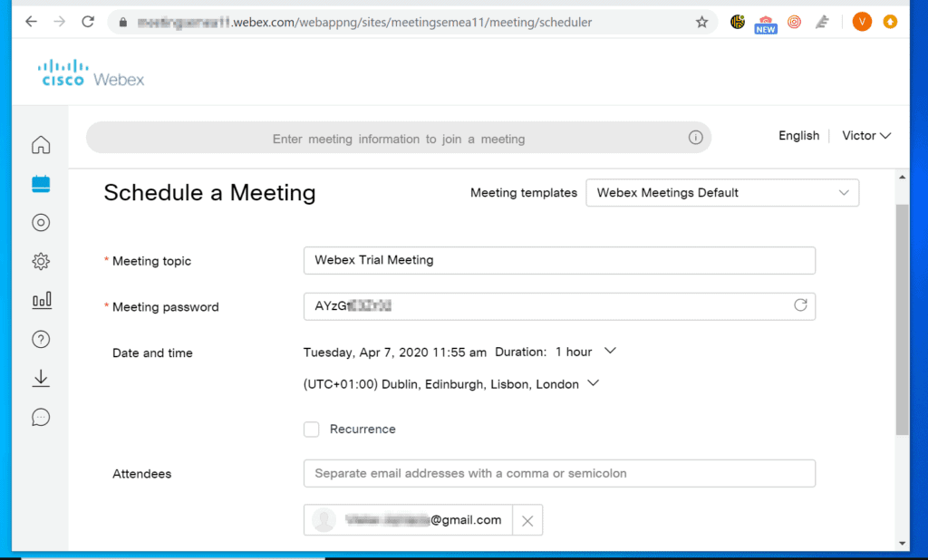928x560 pixels.
Task: Click the padlock site security icon
Action: (x=123, y=23)
